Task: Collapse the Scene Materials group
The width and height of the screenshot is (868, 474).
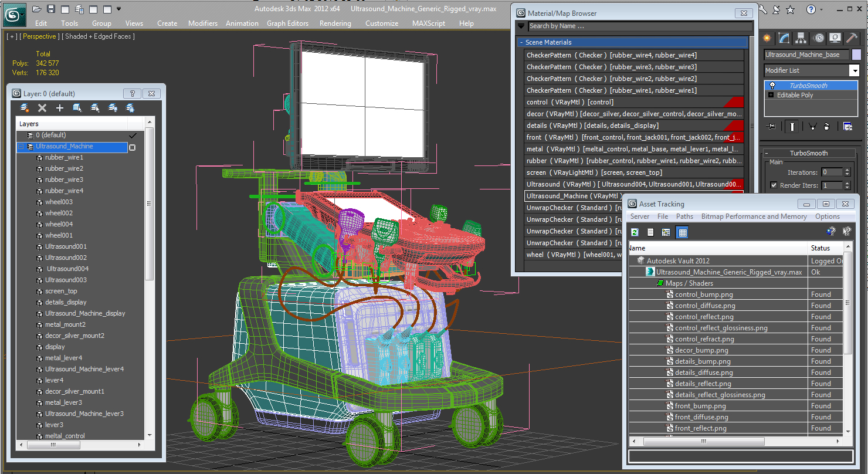Action: click(521, 42)
